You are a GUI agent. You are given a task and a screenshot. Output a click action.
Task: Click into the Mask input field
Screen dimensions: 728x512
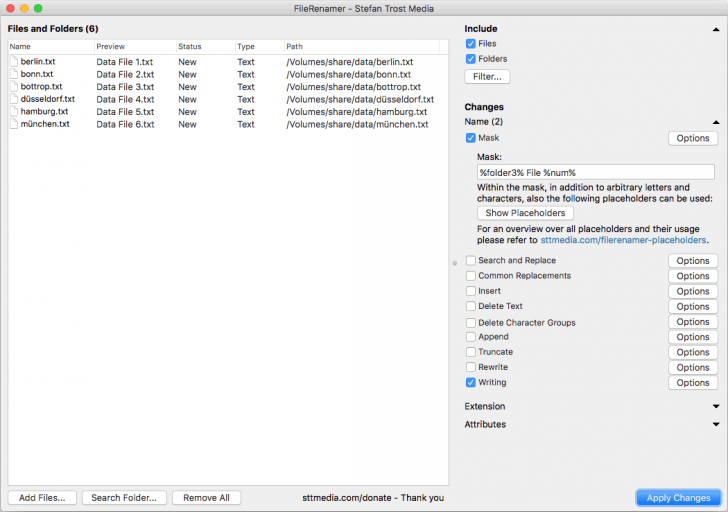(x=596, y=173)
